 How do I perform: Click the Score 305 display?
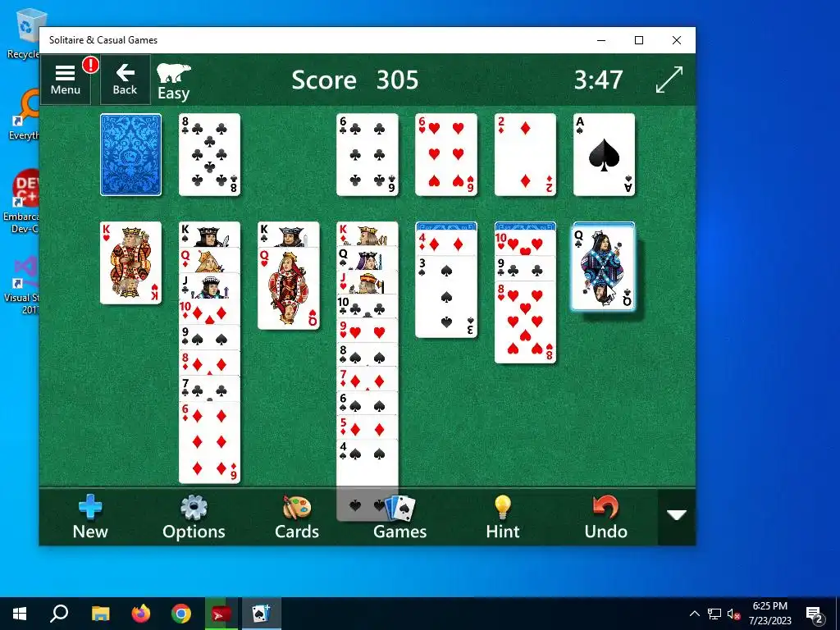point(354,80)
